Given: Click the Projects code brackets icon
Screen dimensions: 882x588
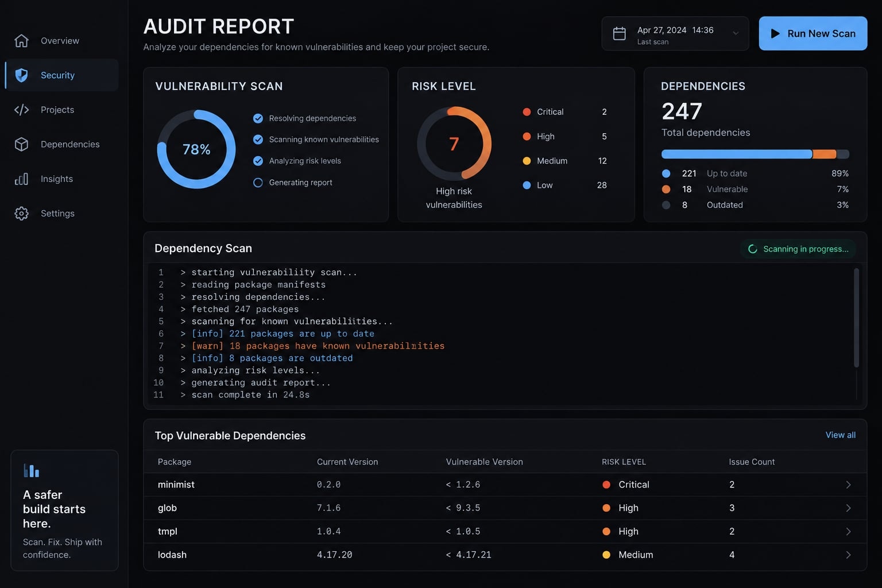Looking at the screenshot, I should tap(21, 110).
